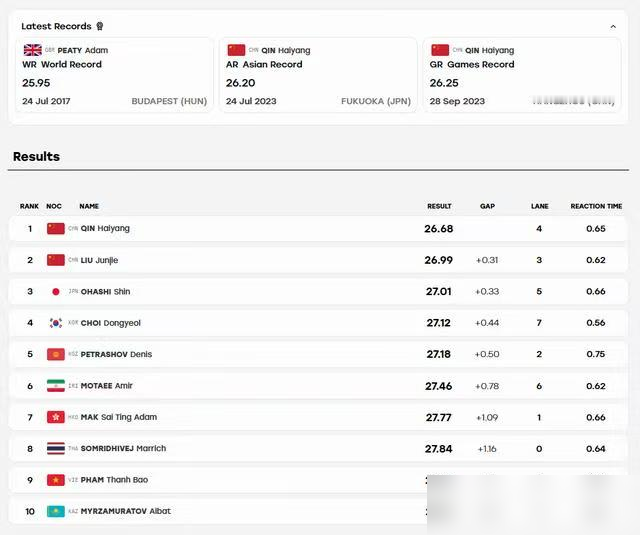
Task: Click the Latest Records heading
Action: click(56, 26)
